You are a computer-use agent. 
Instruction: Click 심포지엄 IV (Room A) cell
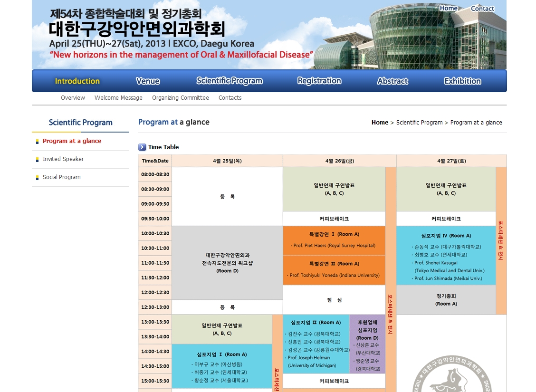446,256
